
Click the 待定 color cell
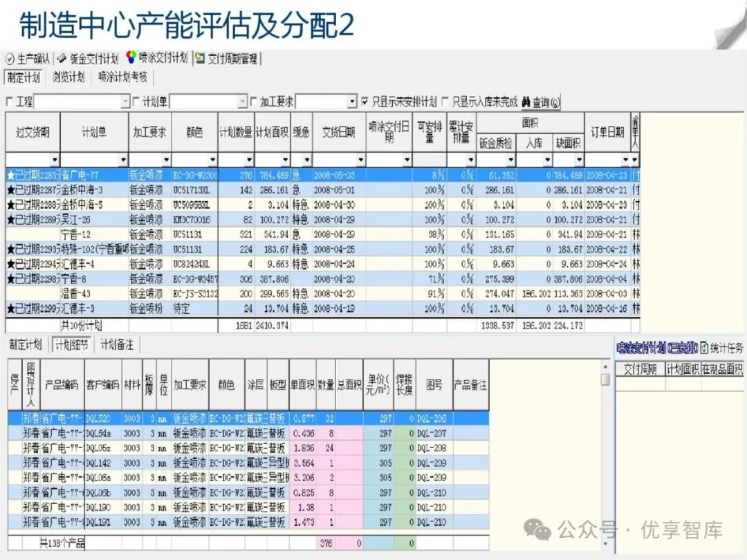[194, 308]
